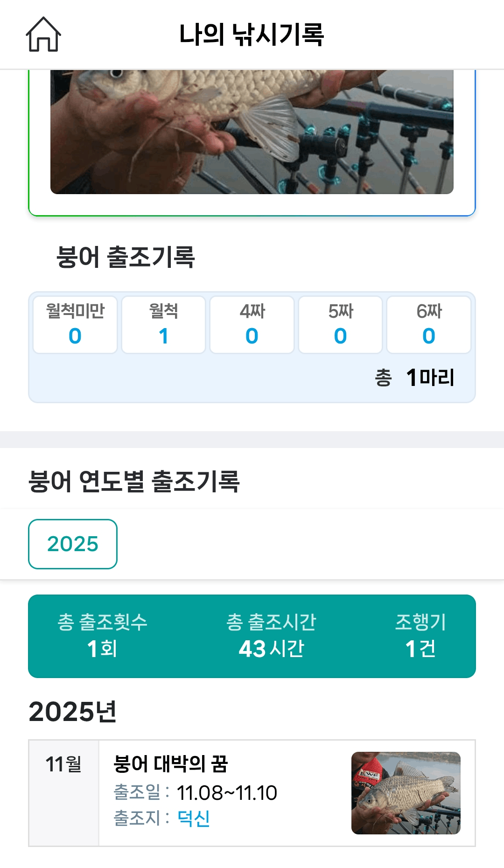Open the large fish photo at top
The width and height of the screenshot is (504, 868).
coord(252,132)
